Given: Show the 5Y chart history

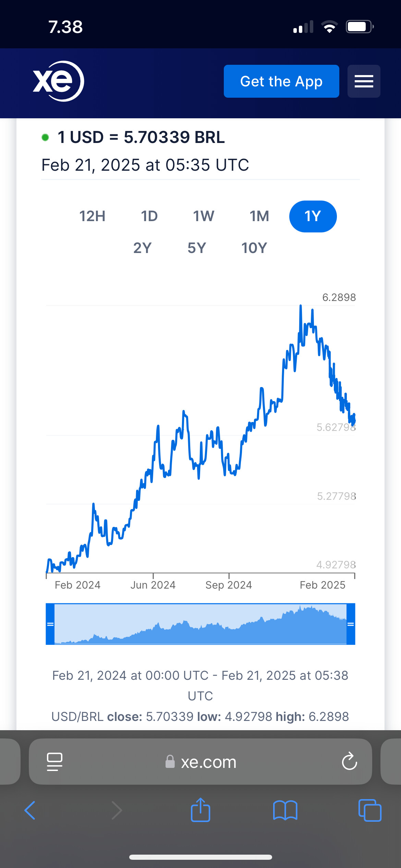Looking at the screenshot, I should [197, 248].
